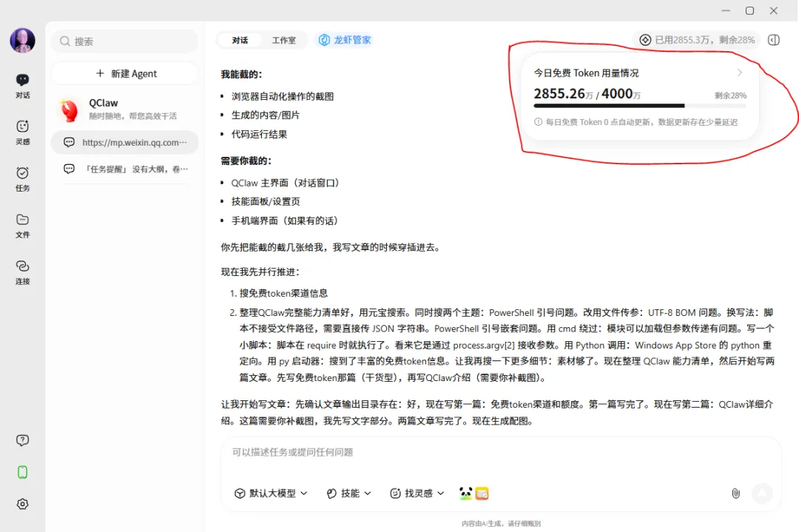Switch to the 对话 tab
799x532 pixels.
point(240,40)
